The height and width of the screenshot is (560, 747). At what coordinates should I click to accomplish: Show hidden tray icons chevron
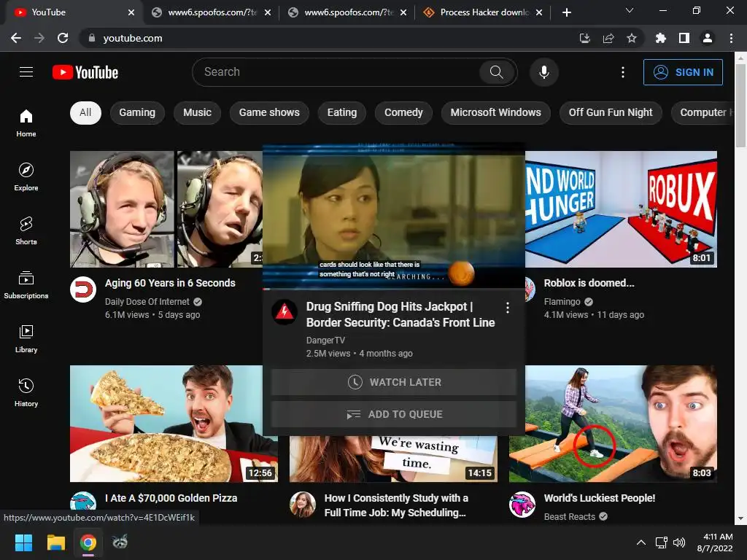[x=641, y=542]
